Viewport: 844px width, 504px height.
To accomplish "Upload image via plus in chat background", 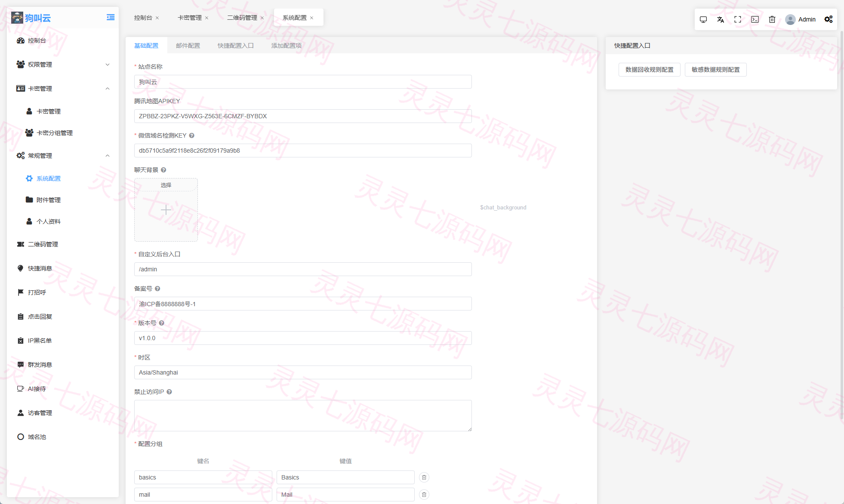I will tap(166, 210).
